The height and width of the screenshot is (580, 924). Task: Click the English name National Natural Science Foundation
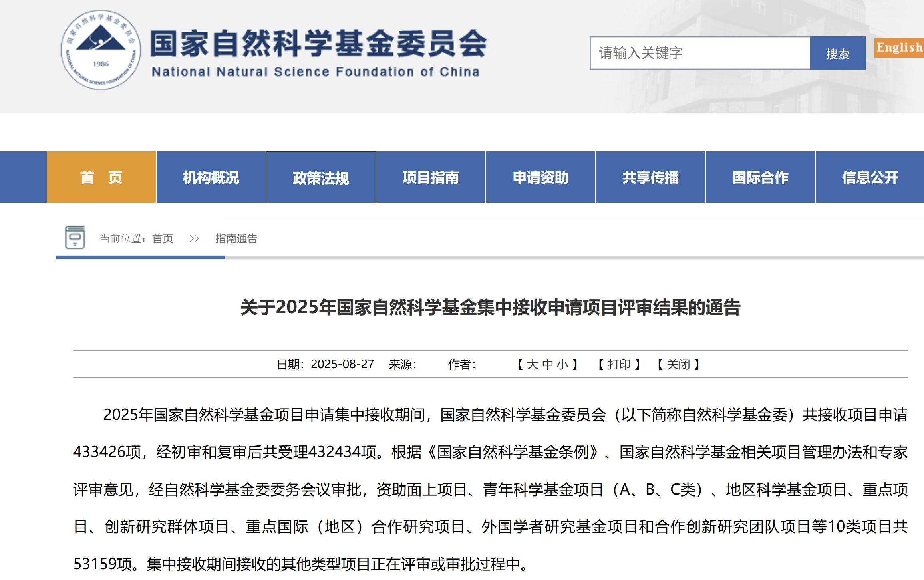316,72
